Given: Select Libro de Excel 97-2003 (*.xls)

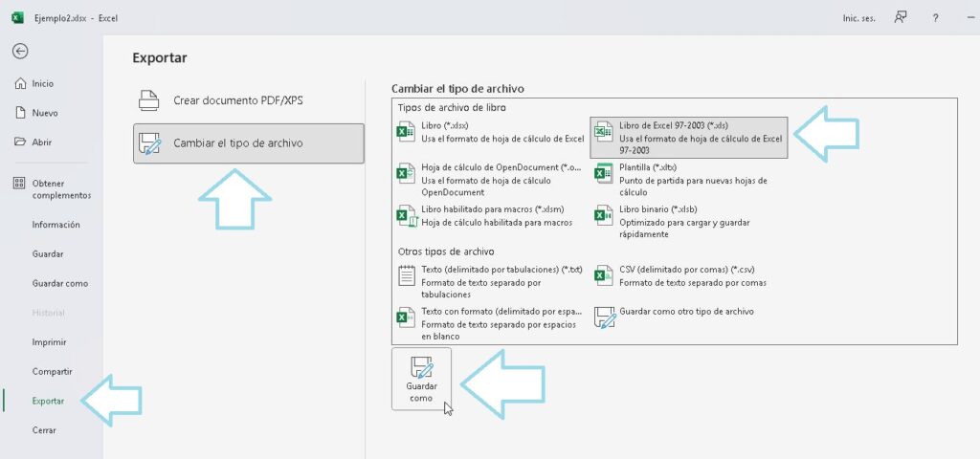Looking at the screenshot, I should [x=689, y=138].
